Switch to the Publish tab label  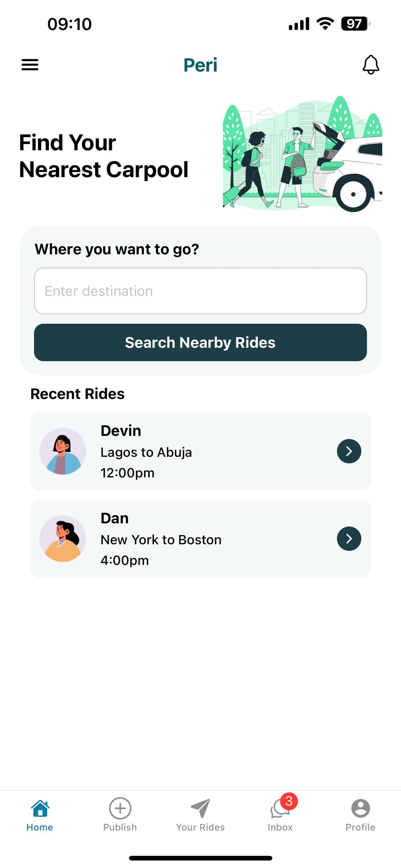click(120, 827)
